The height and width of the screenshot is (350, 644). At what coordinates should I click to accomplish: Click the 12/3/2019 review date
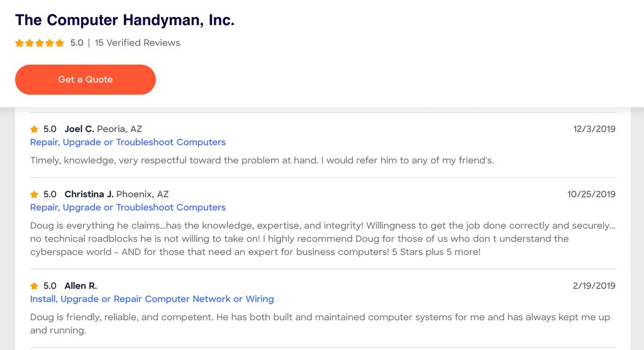click(594, 129)
